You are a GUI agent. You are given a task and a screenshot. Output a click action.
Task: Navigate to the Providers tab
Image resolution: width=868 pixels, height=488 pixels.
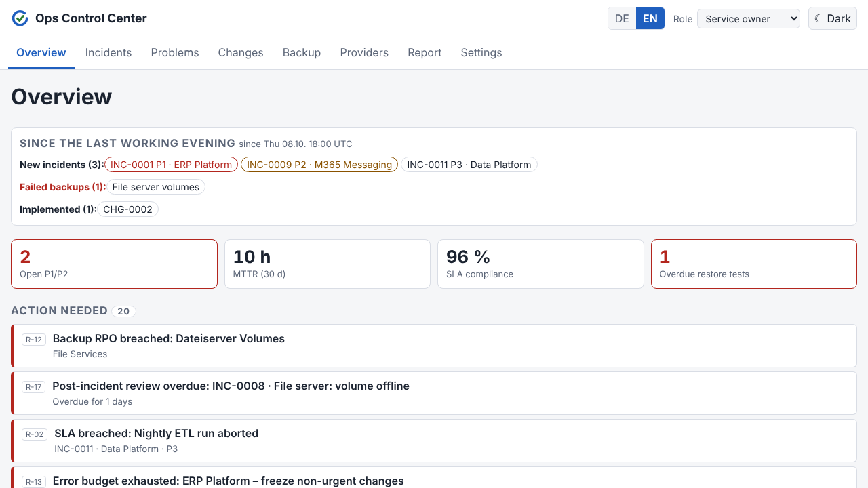pyautogui.click(x=364, y=52)
